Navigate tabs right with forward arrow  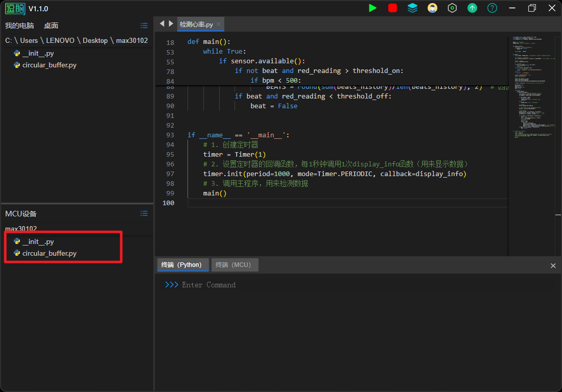click(171, 23)
